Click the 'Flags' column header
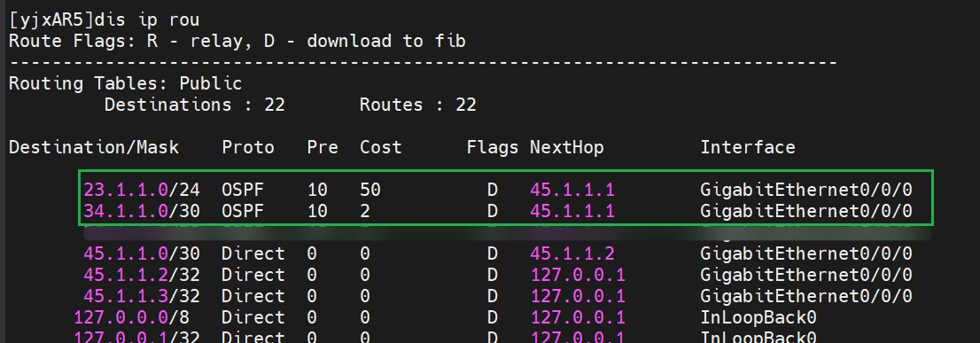Image resolution: width=980 pixels, height=343 pixels. 493,147
